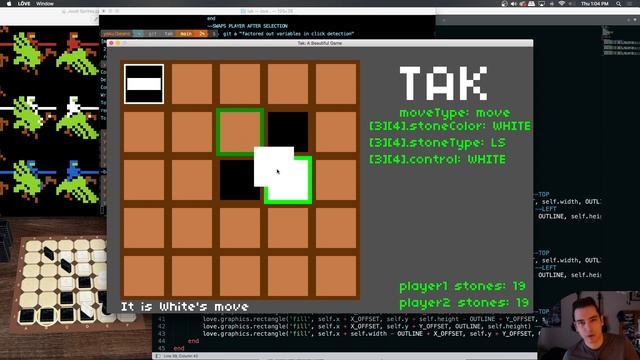
Task: Click the 'player2 stones: 19' counter
Action: (x=464, y=303)
